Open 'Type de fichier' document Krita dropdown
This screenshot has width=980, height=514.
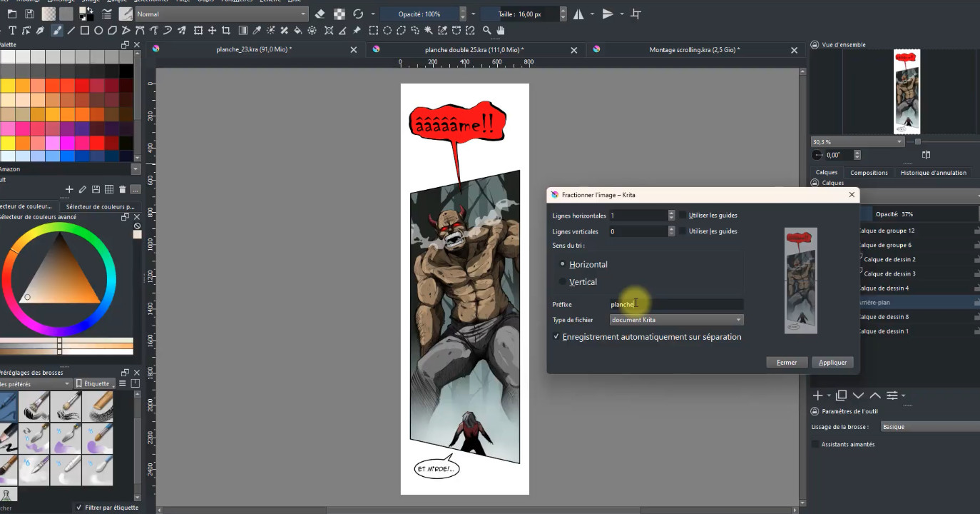pos(676,320)
